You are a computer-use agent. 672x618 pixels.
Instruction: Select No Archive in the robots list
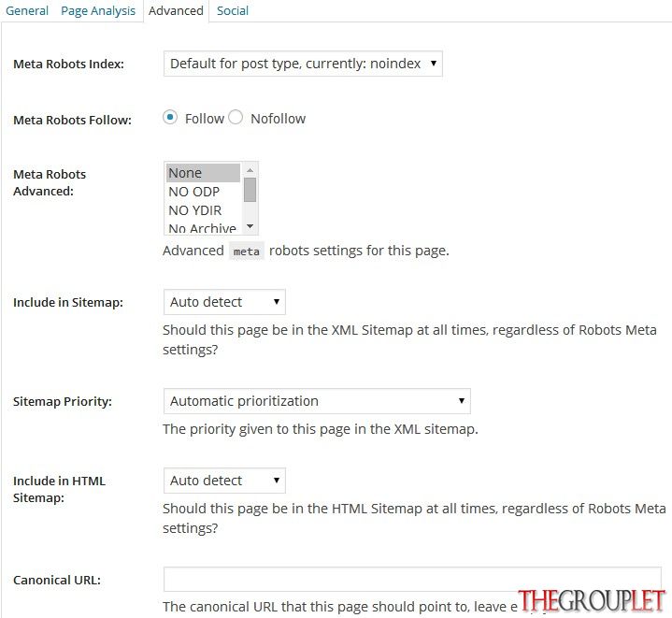203,228
